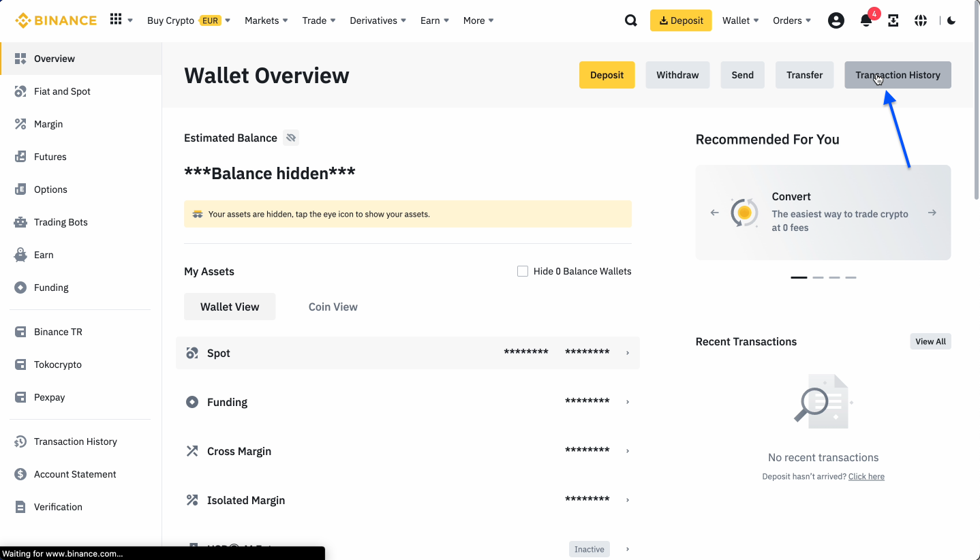Screen dimensions: 980x560
Task: Expand the Spot wallet row chevron
Action: click(627, 353)
